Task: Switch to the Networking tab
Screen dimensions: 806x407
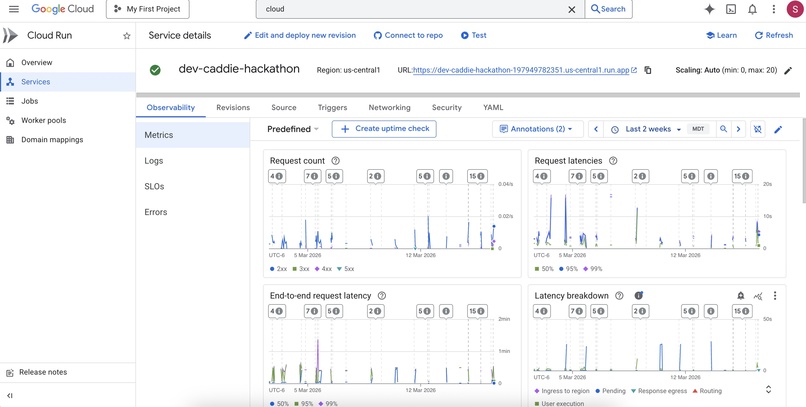Action: point(389,108)
